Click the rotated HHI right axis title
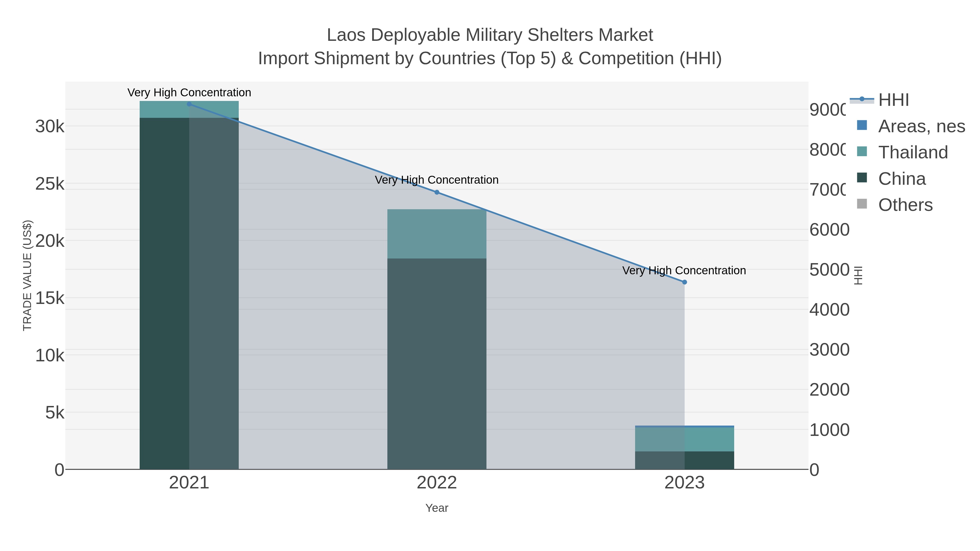Image resolution: width=980 pixels, height=551 pixels. coord(858,275)
